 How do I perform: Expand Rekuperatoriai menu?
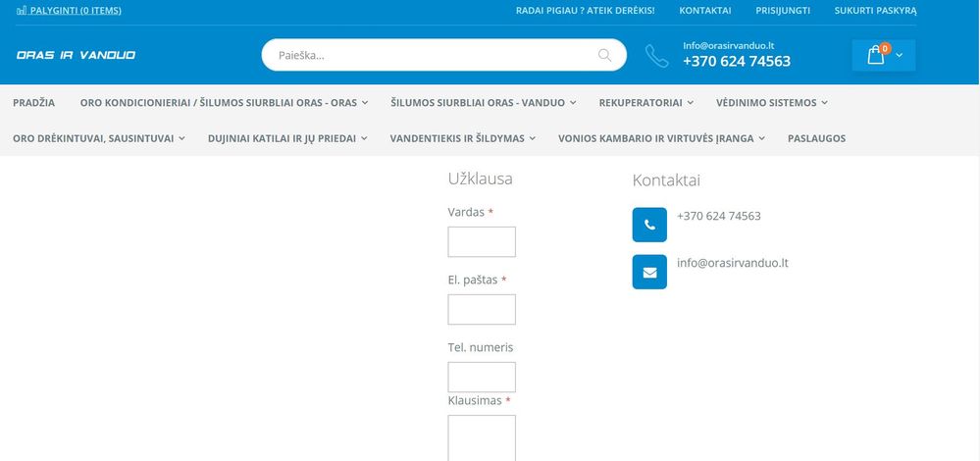[x=646, y=102]
